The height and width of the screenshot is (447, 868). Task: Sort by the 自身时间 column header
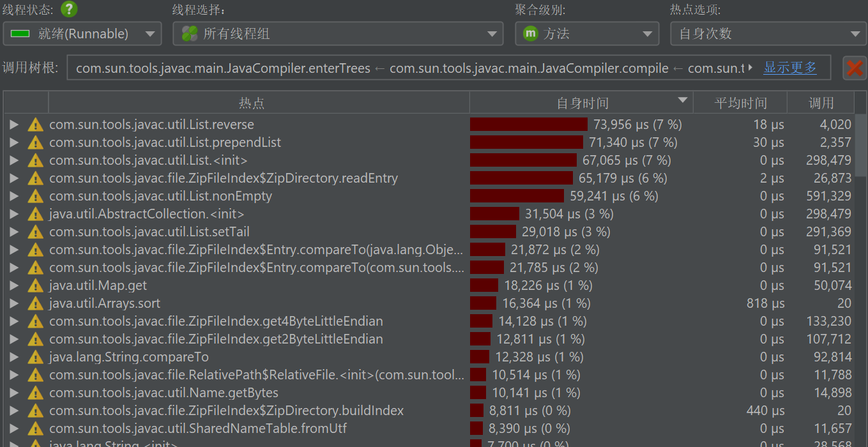click(x=582, y=103)
